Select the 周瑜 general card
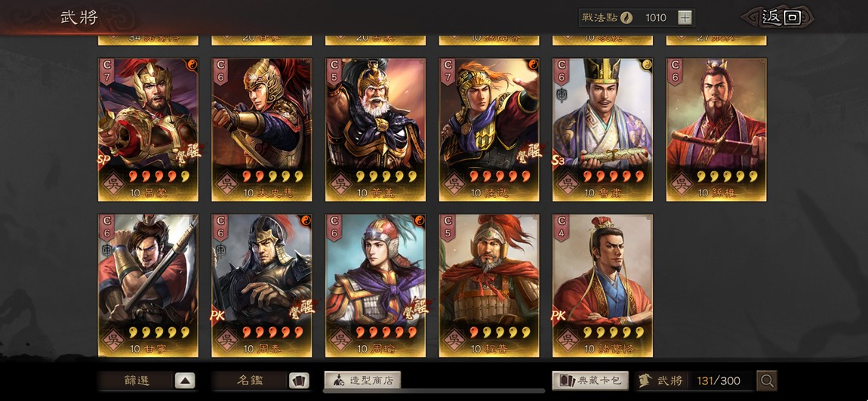868x401 pixels. click(375, 285)
